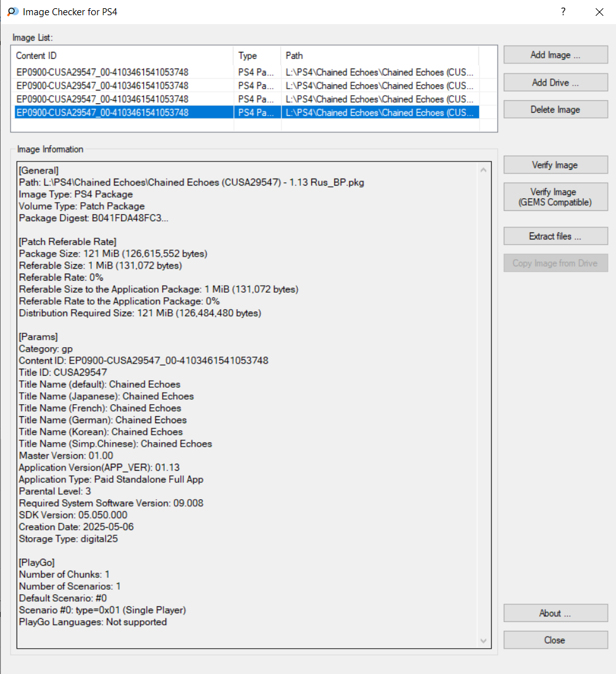Click the Creation Date: 2025-05-06 line
The height and width of the screenshot is (674, 616).
tap(76, 526)
